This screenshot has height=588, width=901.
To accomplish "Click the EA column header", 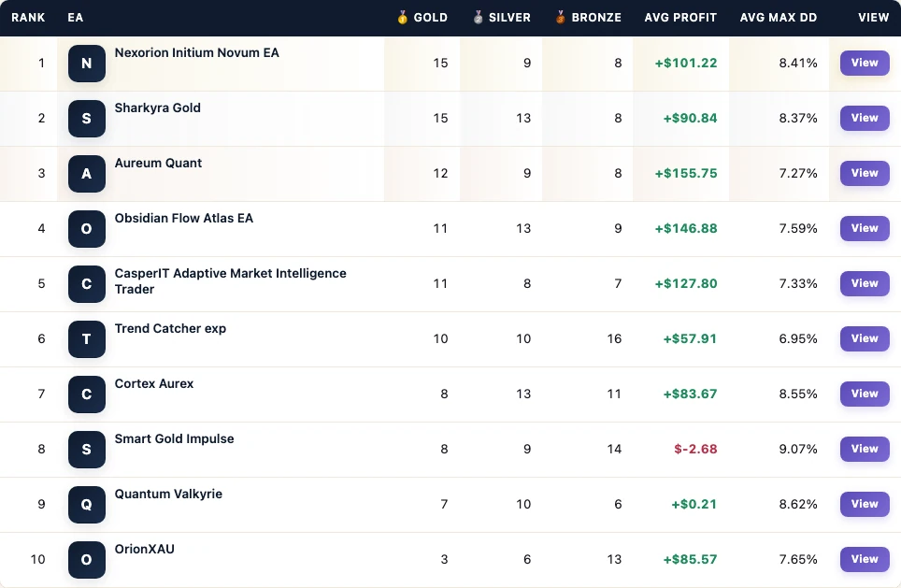I will [76, 18].
